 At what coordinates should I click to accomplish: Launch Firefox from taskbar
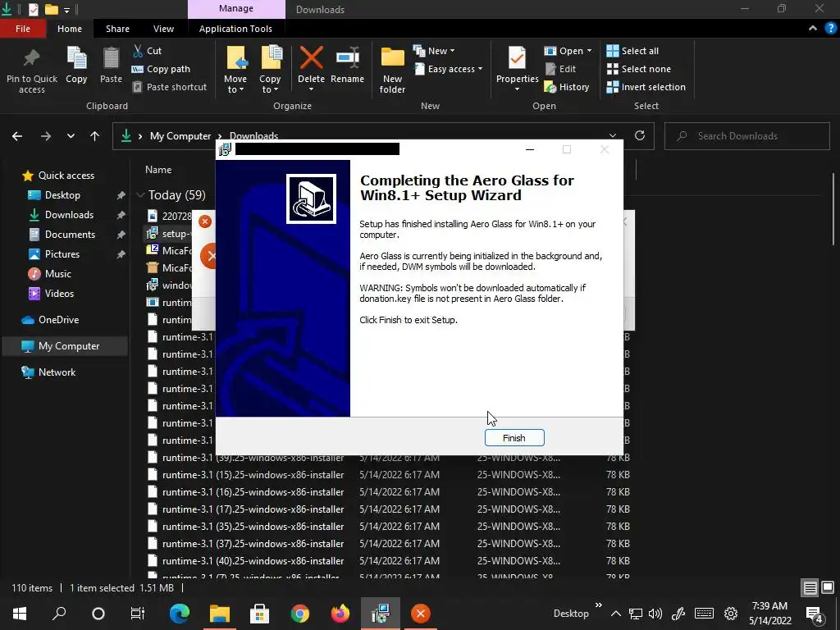[x=340, y=614]
